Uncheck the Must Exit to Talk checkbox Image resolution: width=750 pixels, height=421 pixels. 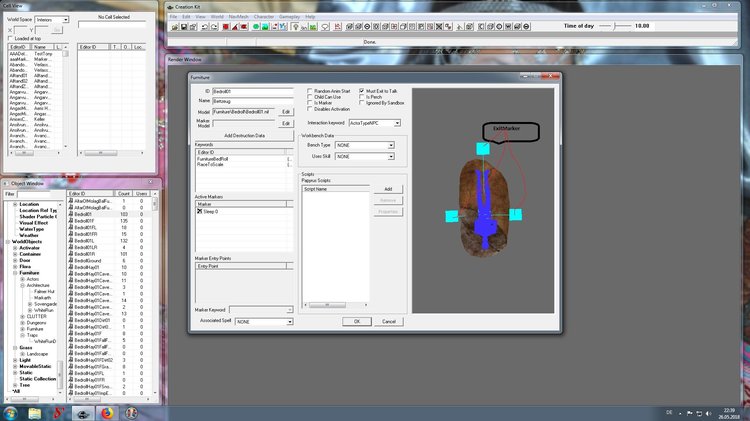362,91
